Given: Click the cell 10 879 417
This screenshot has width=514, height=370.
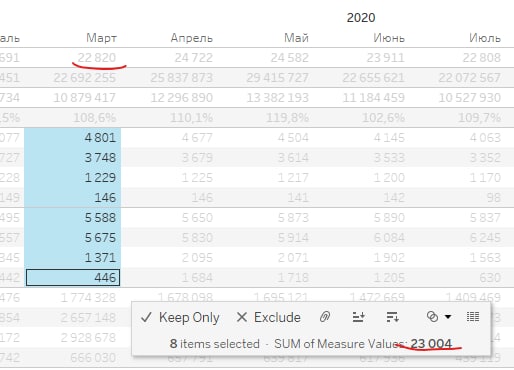Looking at the screenshot, I should (x=85, y=98).
